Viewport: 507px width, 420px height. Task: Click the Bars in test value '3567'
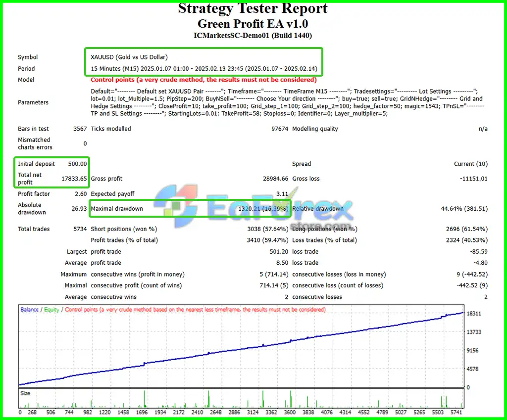[80, 129]
